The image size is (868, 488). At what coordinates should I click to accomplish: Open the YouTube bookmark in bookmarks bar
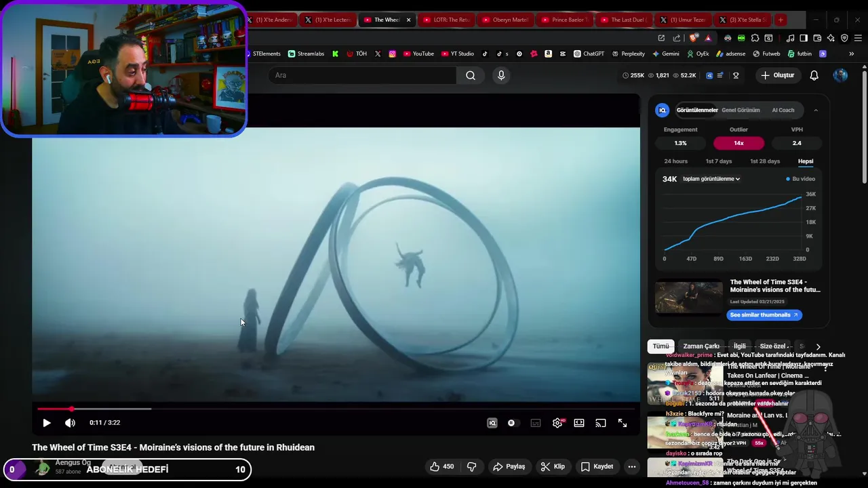(x=418, y=54)
